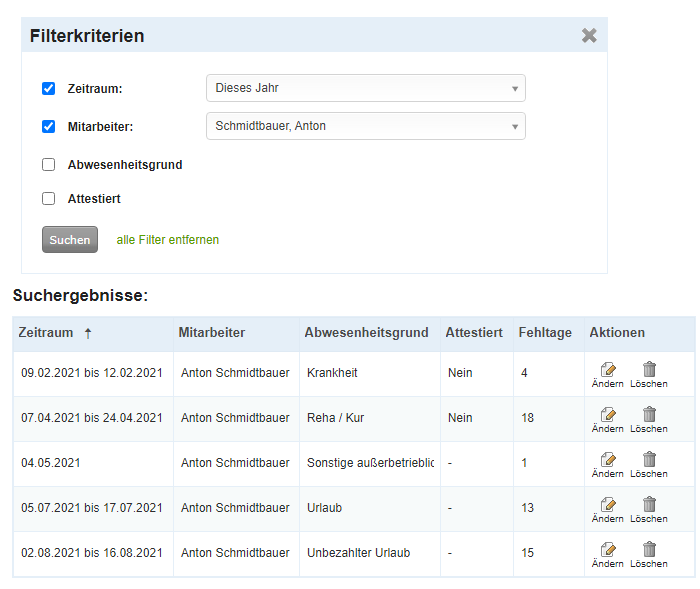Edit the Krankheit absence entry
This screenshot has height=589, width=700.
coord(608,375)
